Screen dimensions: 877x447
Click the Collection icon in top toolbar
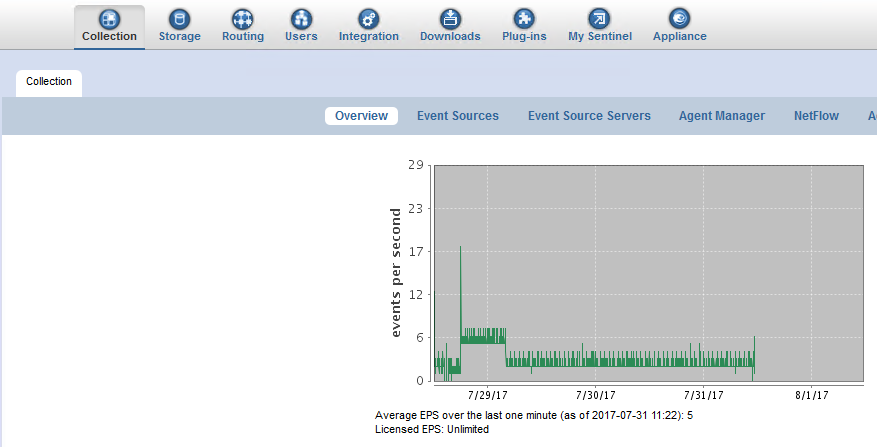[x=110, y=19]
